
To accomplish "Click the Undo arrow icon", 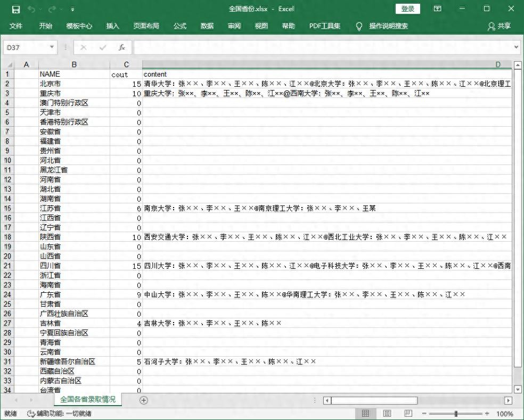I will 31,9.
